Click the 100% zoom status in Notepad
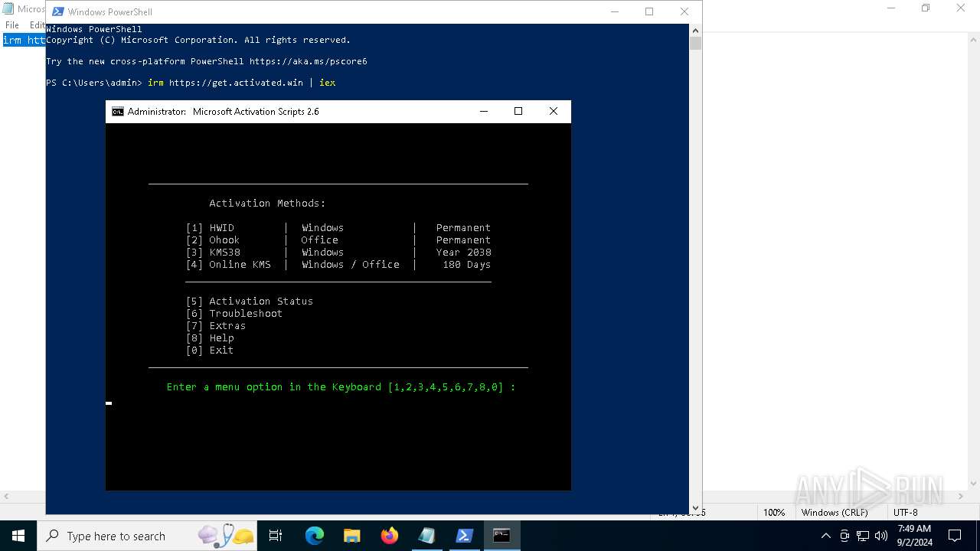Viewport: 980px width, 551px height. 774,513
